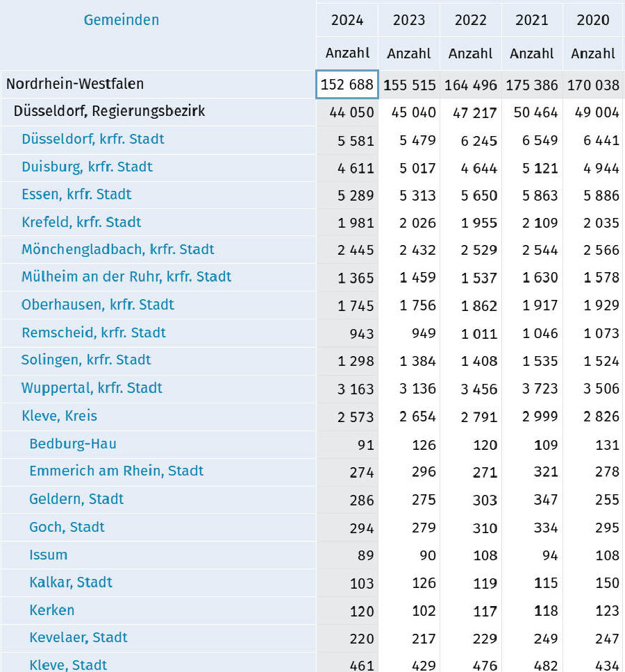Select the 2020 year column header
The height and width of the screenshot is (672, 625).
click(x=593, y=20)
